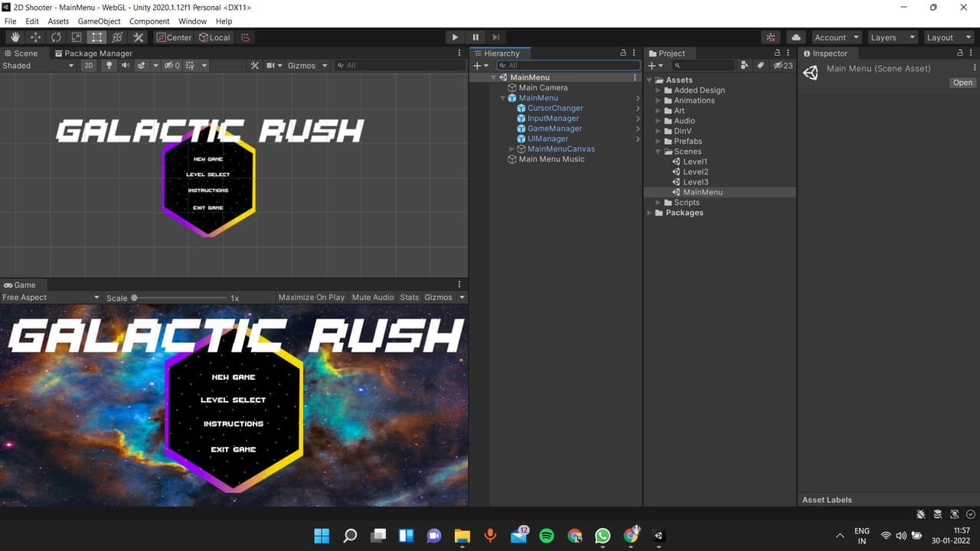Open Project create plus dropdown

pyautogui.click(x=655, y=66)
